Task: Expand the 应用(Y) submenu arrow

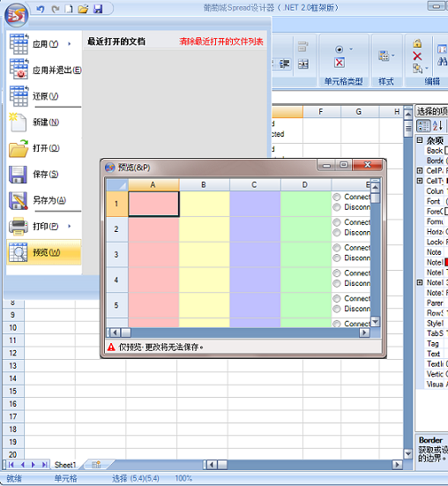Action: point(70,44)
